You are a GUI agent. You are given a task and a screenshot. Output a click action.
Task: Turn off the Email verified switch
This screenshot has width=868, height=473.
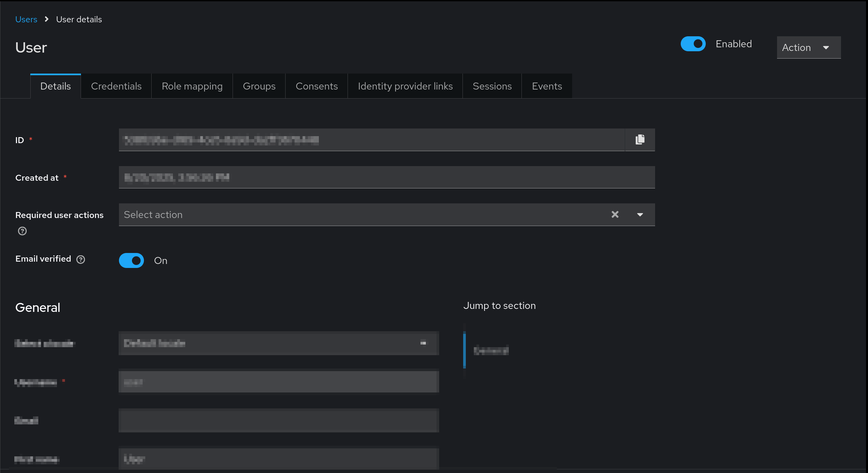pyautogui.click(x=131, y=260)
